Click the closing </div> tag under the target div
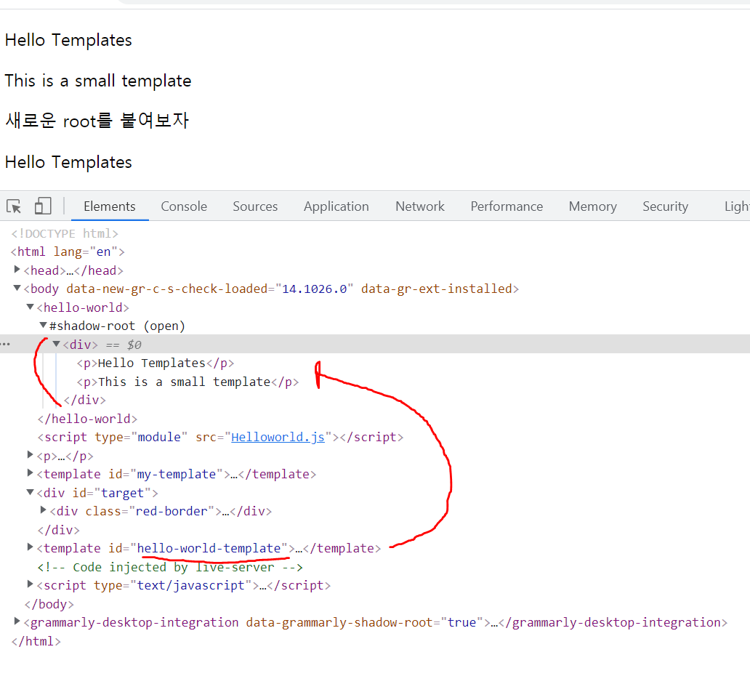The image size is (750, 700). (58, 530)
